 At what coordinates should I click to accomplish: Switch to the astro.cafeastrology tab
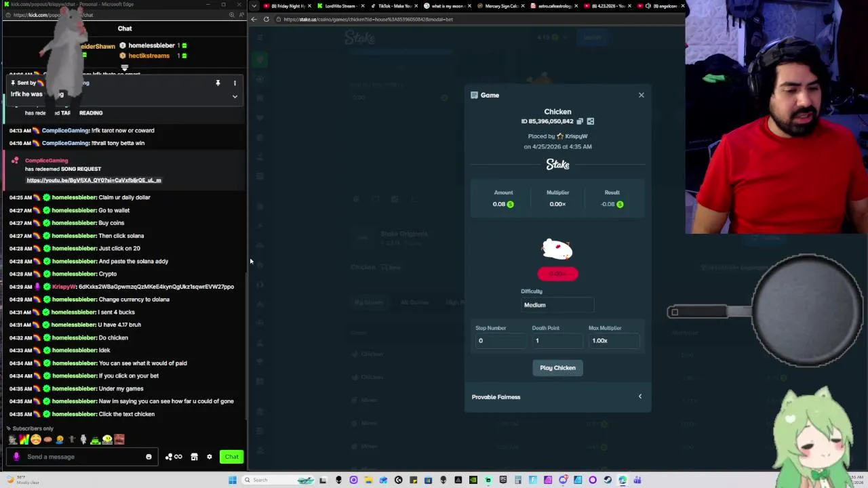(553, 6)
